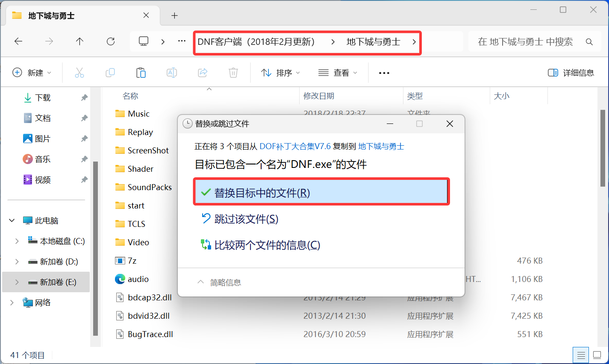
Task: Click the Paste icon
Action: coord(141,73)
